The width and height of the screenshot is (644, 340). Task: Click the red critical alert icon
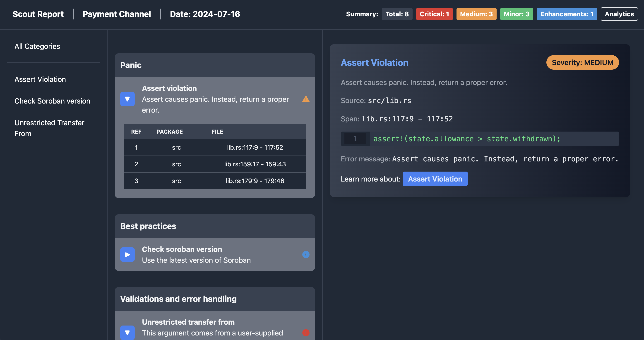point(305,333)
